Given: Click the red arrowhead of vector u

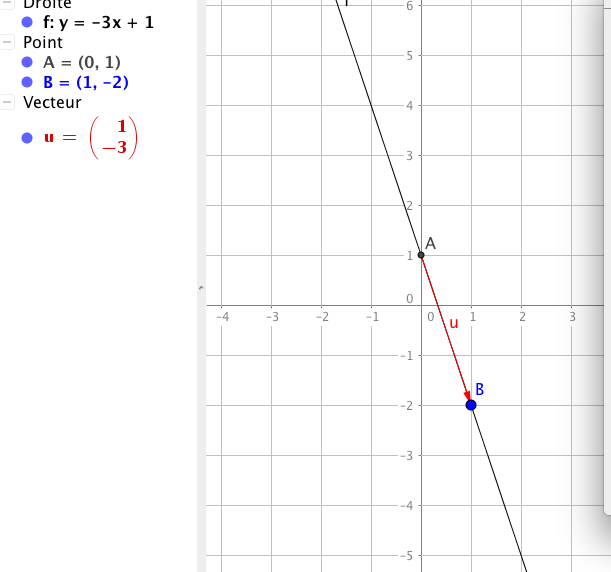Looking at the screenshot, I should 467,395.
